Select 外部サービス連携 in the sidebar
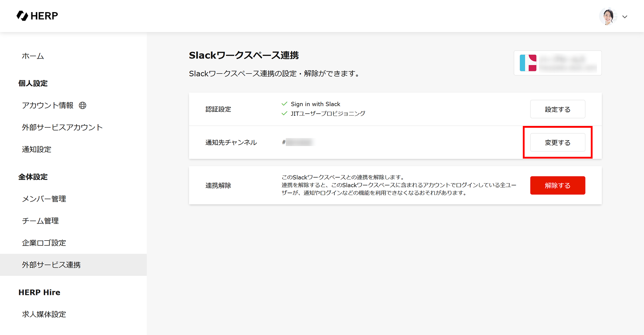Screen dimensions: 644x335 [73, 265]
